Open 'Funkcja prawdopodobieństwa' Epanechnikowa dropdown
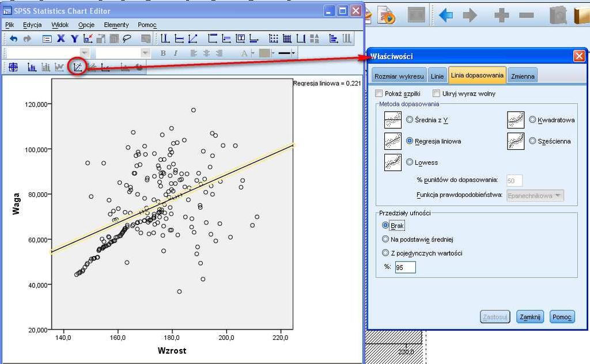590x364 pixels. pos(535,196)
